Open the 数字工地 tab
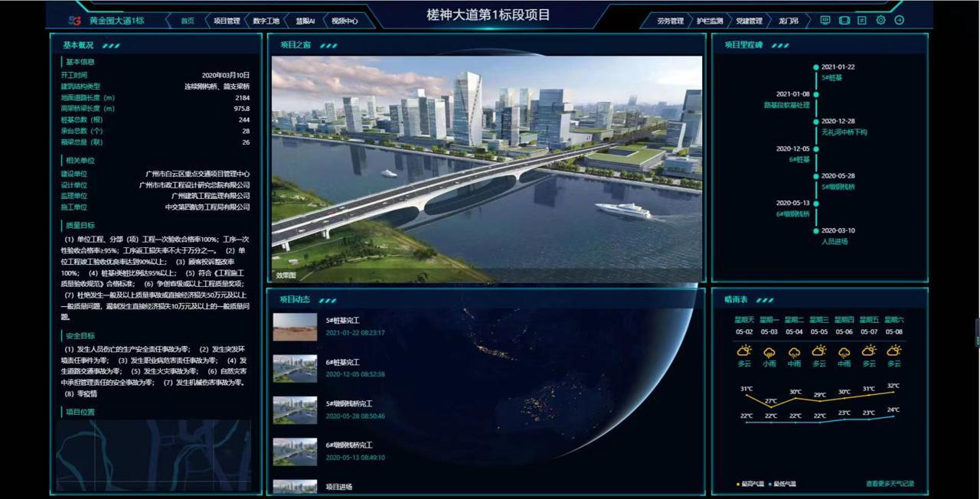Screen dimensions: 980x499 point(266,21)
